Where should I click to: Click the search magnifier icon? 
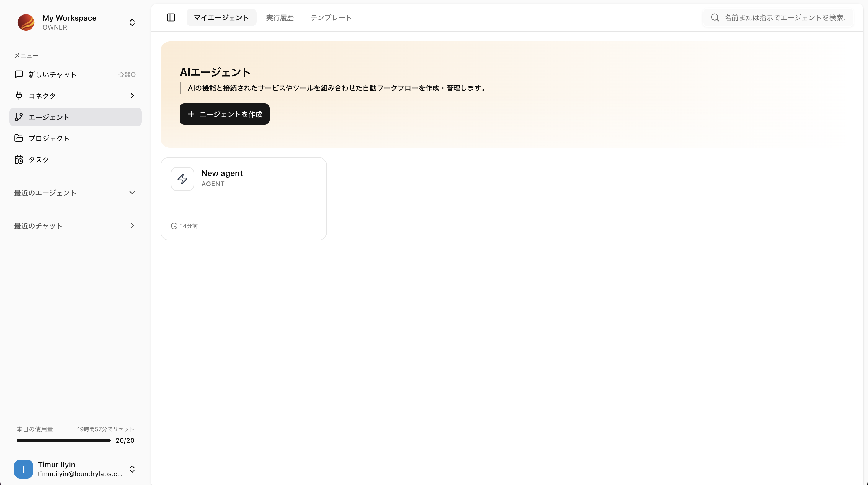point(715,17)
